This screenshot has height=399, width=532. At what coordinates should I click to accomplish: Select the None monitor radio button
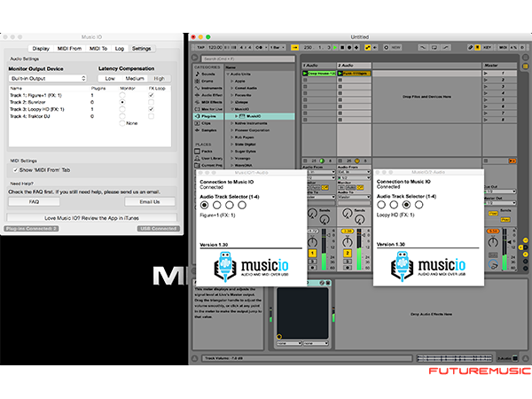click(122, 123)
